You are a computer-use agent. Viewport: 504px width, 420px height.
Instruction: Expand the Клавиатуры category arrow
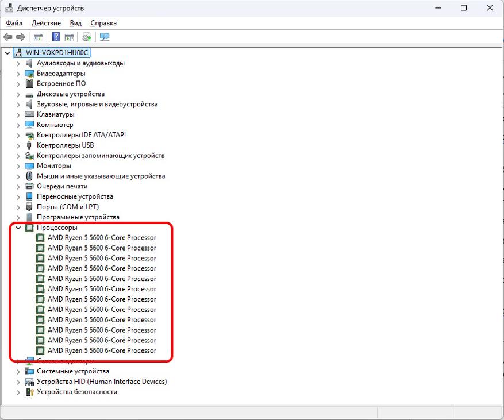18,115
